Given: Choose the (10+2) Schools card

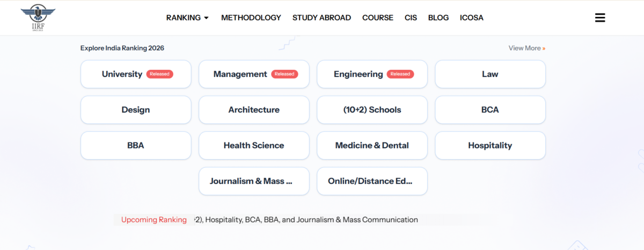Looking at the screenshot, I should 372,110.
